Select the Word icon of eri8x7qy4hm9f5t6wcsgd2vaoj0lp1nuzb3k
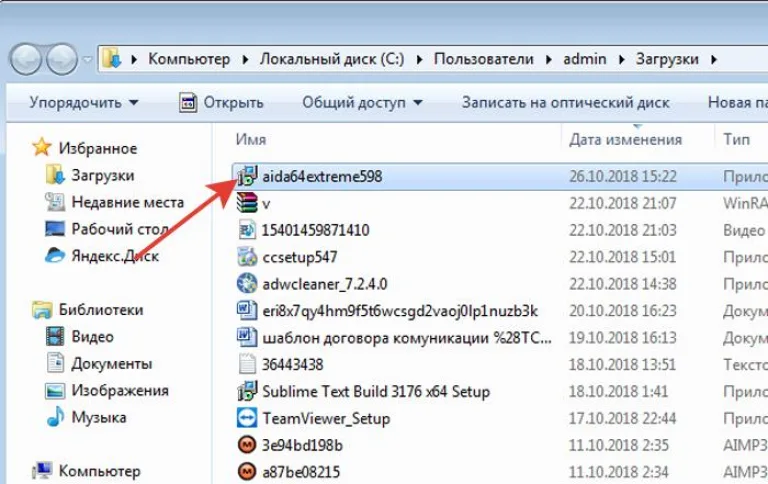The width and height of the screenshot is (768, 484). tap(247, 311)
